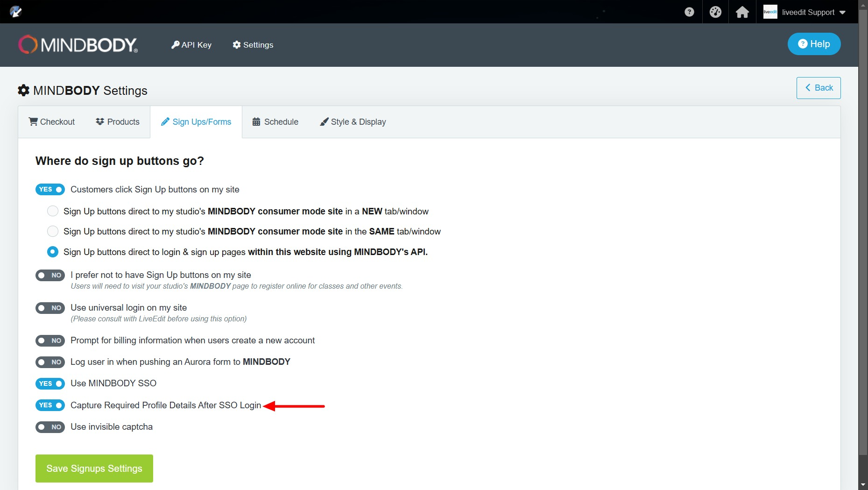The width and height of the screenshot is (868, 490).
Task: Click Save Signups Settings button
Action: tap(94, 469)
